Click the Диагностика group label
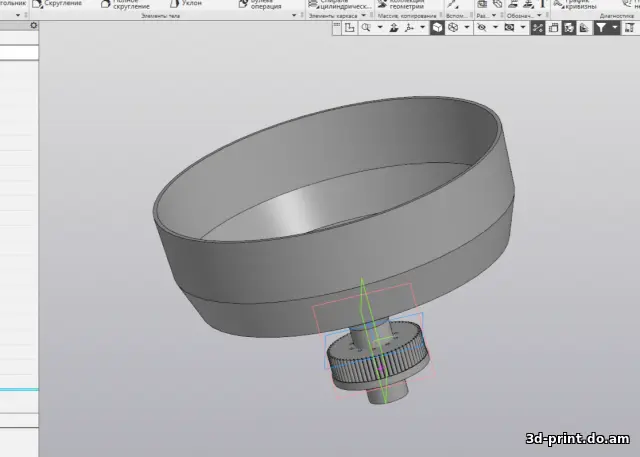 (617, 16)
